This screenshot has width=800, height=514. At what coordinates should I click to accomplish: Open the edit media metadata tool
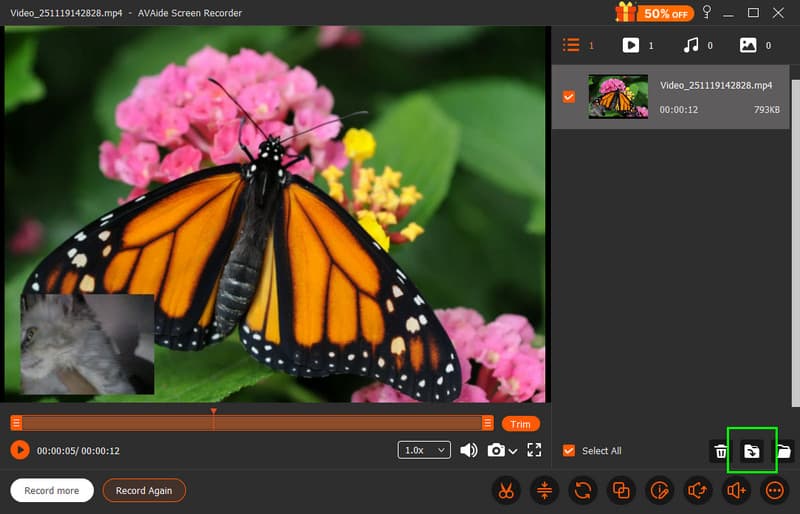tap(659, 490)
